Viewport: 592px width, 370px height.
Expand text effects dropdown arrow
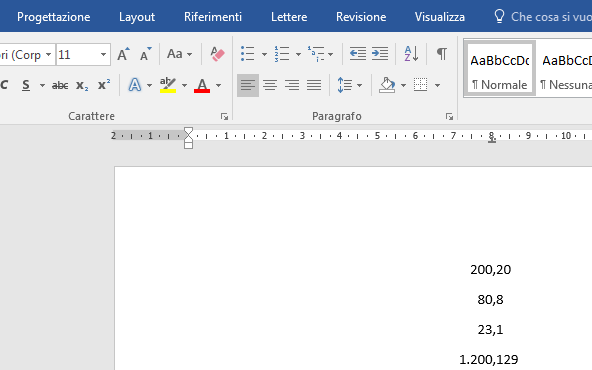point(149,86)
